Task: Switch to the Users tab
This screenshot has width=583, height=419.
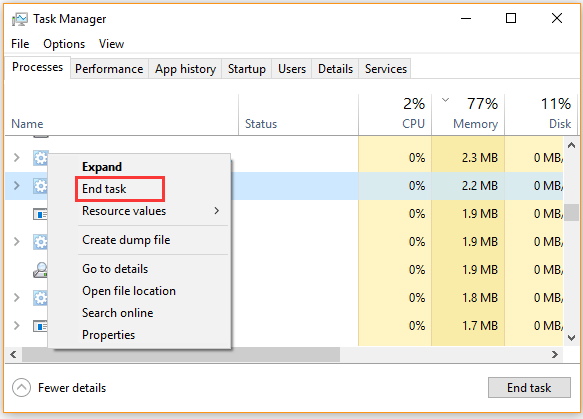Action: click(292, 69)
